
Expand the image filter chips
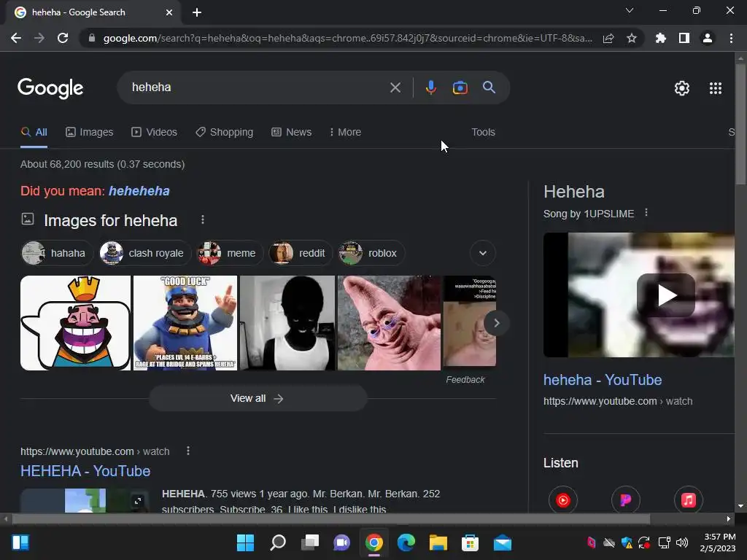pos(483,253)
